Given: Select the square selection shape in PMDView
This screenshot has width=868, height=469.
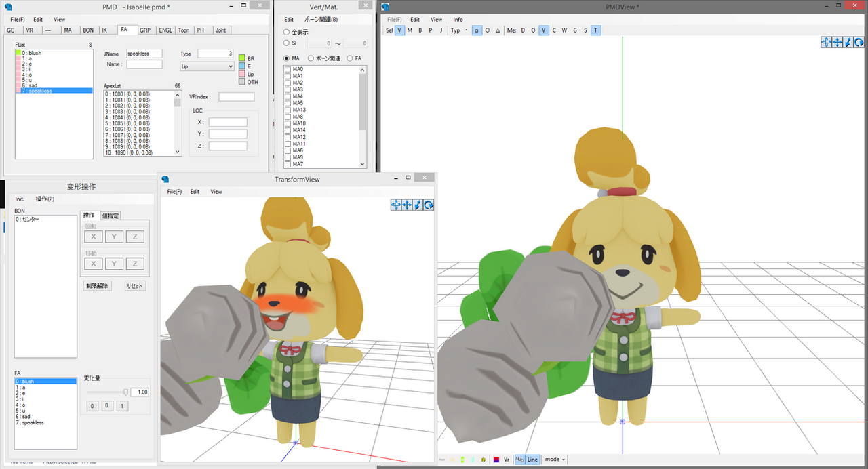Looking at the screenshot, I should (x=477, y=30).
